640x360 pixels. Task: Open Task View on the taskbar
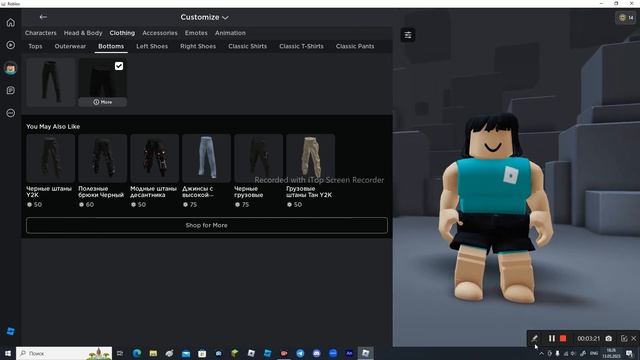click(x=120, y=353)
